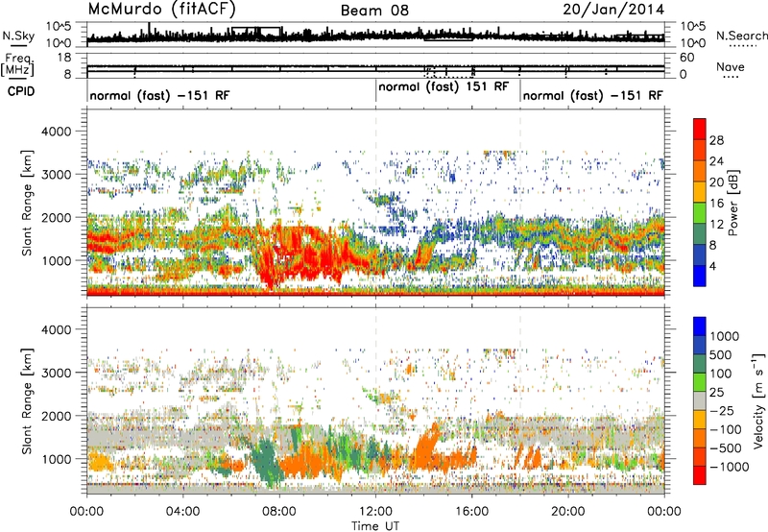Select the 20 label on power colorbar
The width and height of the screenshot is (768, 532).
click(716, 182)
